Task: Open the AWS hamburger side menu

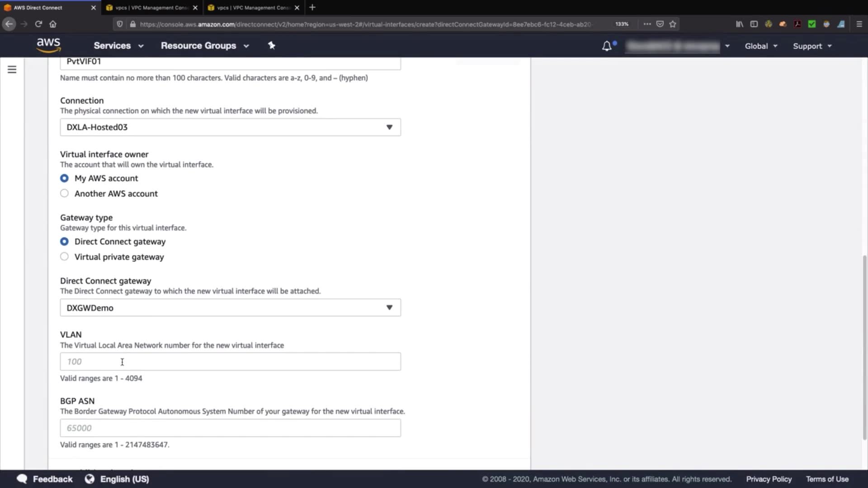Action: [x=12, y=70]
